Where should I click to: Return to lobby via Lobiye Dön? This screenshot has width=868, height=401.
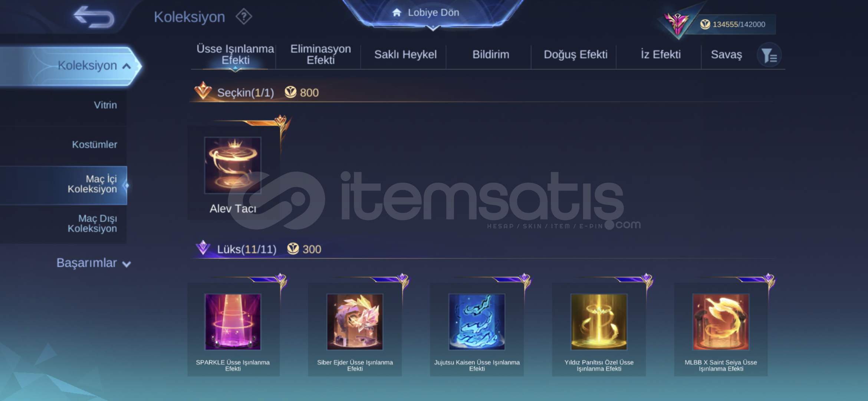426,13
